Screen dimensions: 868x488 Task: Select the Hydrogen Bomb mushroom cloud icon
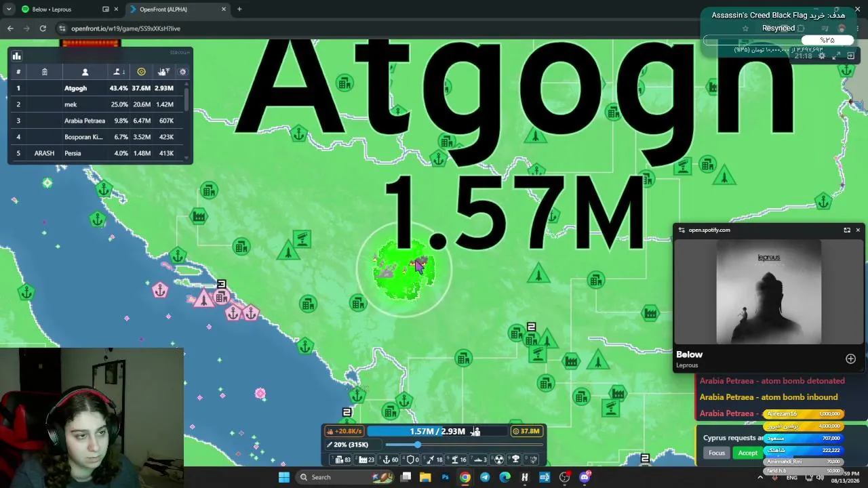(515, 460)
